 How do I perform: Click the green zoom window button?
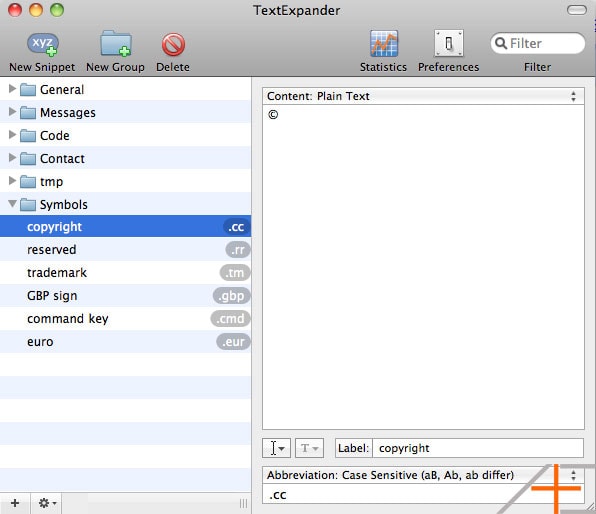point(57,10)
